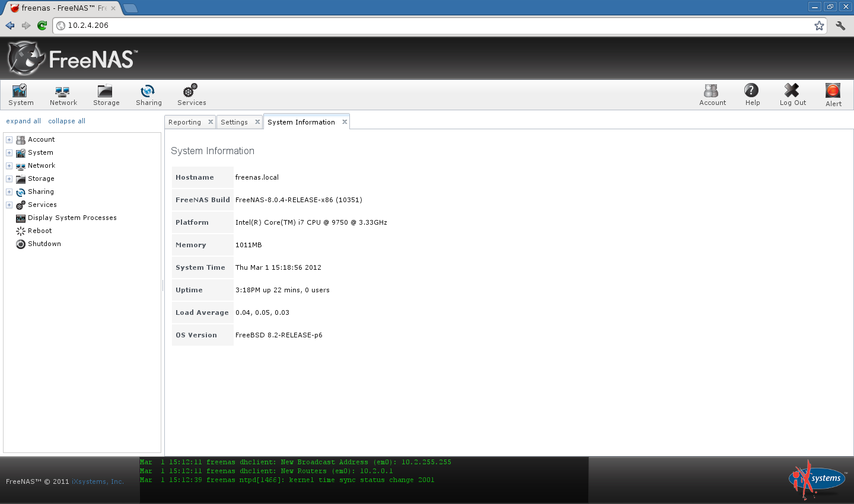854x504 pixels.
Task: Click Account icon in tree
Action: [21, 140]
